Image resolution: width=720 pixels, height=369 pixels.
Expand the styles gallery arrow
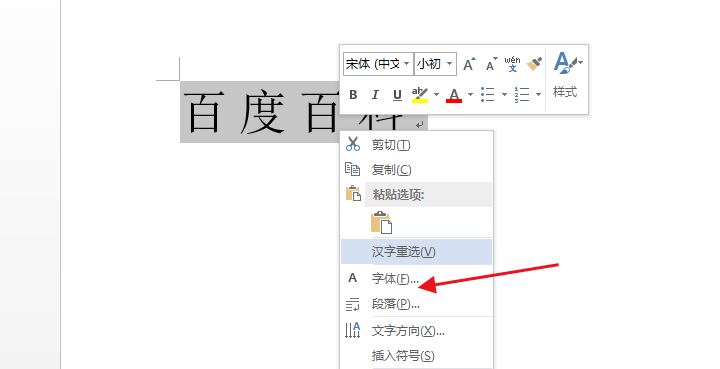coord(581,62)
